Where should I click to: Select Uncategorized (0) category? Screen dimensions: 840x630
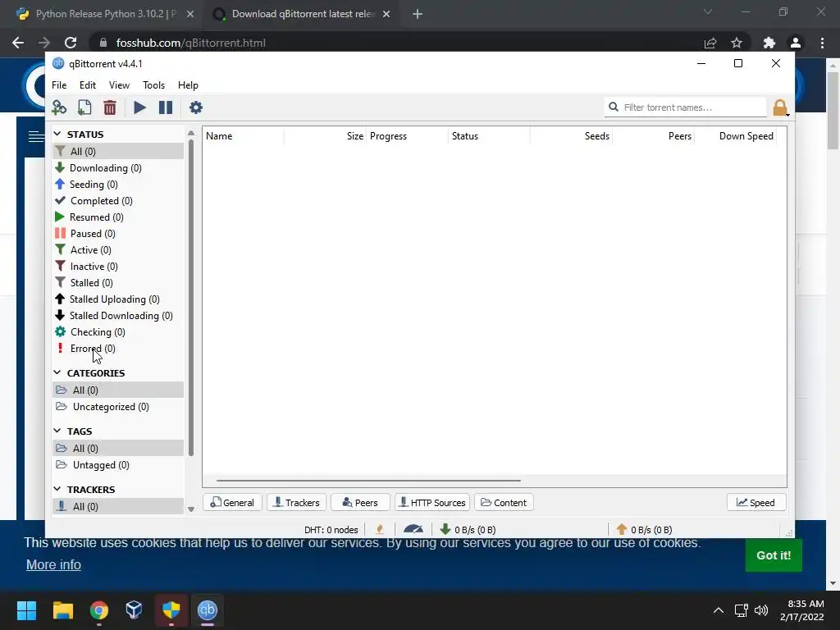pyautogui.click(x=118, y=407)
